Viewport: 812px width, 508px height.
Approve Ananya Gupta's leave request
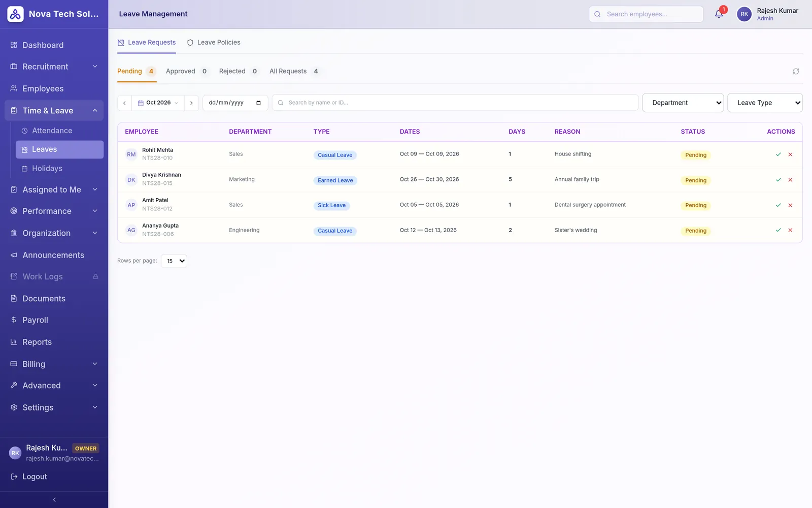778,230
